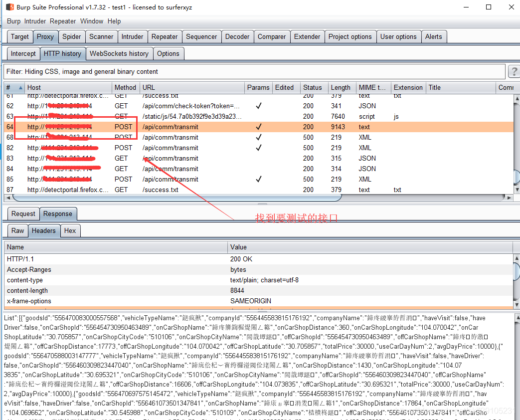Screen dimensions: 520x420
Task: Click the Burp Suite logo in title bar
Action: tap(10, 7)
